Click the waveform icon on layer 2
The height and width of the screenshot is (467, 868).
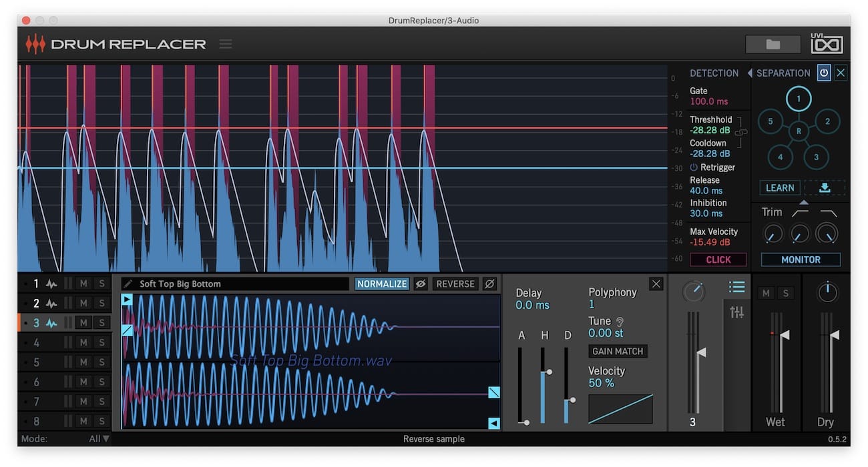(51, 304)
